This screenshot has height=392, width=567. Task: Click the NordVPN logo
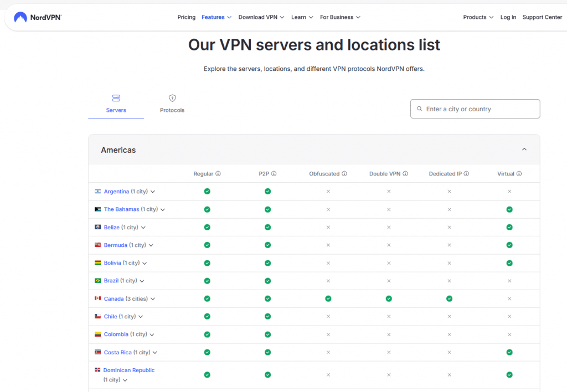point(37,17)
